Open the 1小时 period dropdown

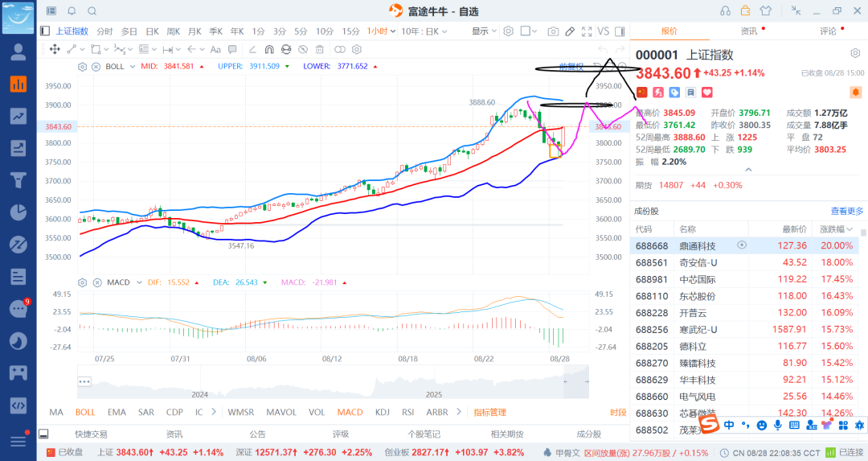coord(381,31)
